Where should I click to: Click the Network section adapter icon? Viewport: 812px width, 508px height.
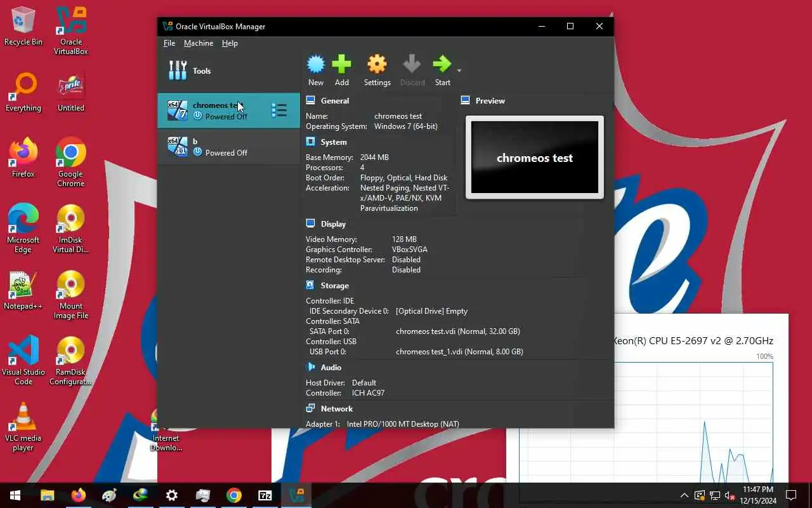[x=311, y=408]
